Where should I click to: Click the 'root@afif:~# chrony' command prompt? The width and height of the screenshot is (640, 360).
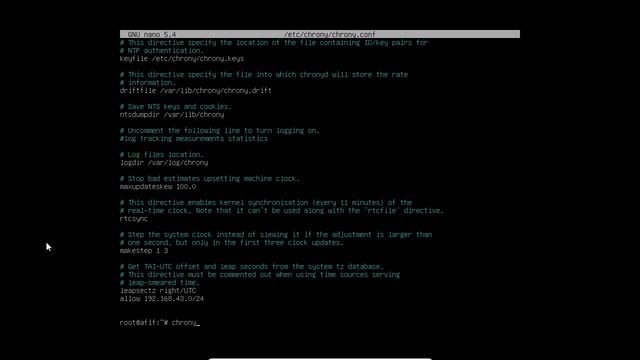(x=160, y=323)
